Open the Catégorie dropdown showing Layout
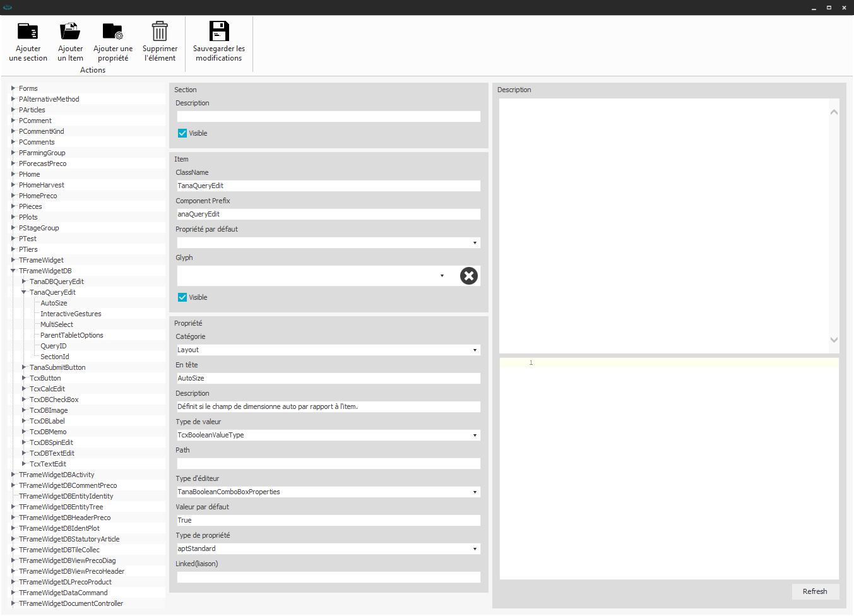 (475, 350)
